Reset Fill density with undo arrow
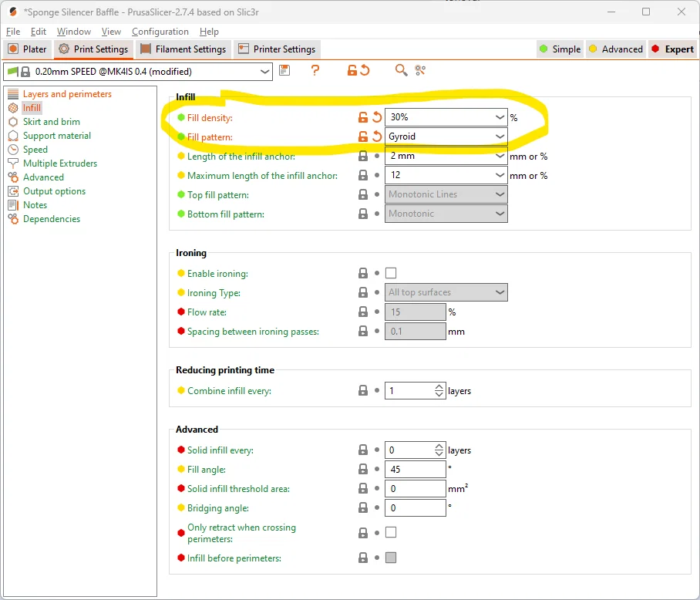The width and height of the screenshot is (700, 600). click(377, 117)
